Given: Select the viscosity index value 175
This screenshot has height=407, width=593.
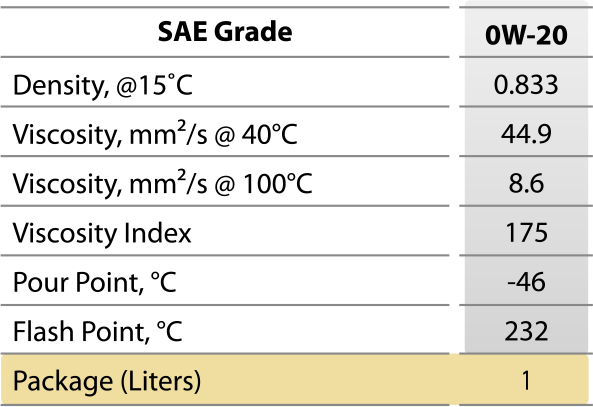Looking at the screenshot, I should click(x=526, y=233).
